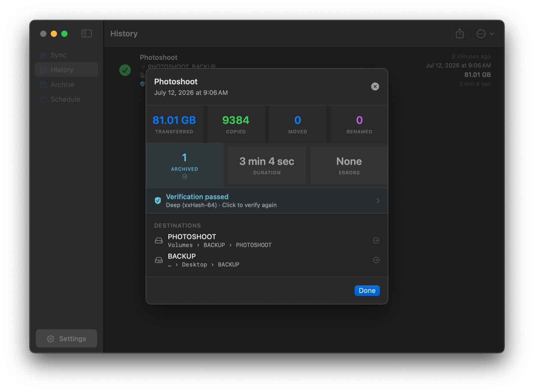534x392 pixels.
Task: Open the Sync section in sidebar
Action: (67, 55)
